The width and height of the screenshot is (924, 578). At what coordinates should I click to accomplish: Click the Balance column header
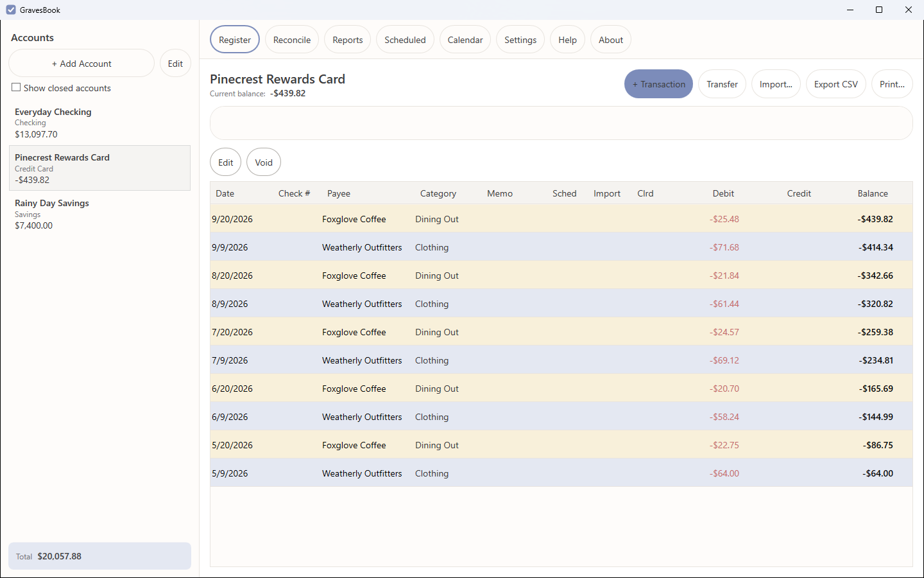[x=873, y=193]
